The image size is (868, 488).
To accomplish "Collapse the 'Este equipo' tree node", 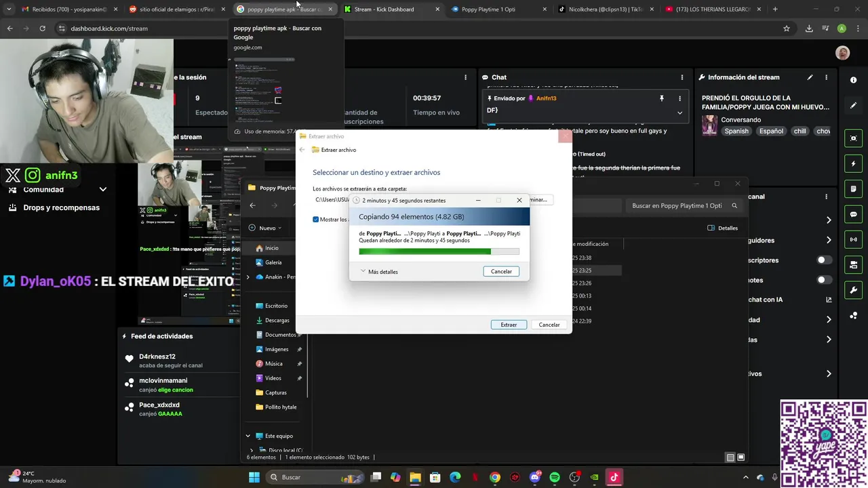I will (248, 436).
